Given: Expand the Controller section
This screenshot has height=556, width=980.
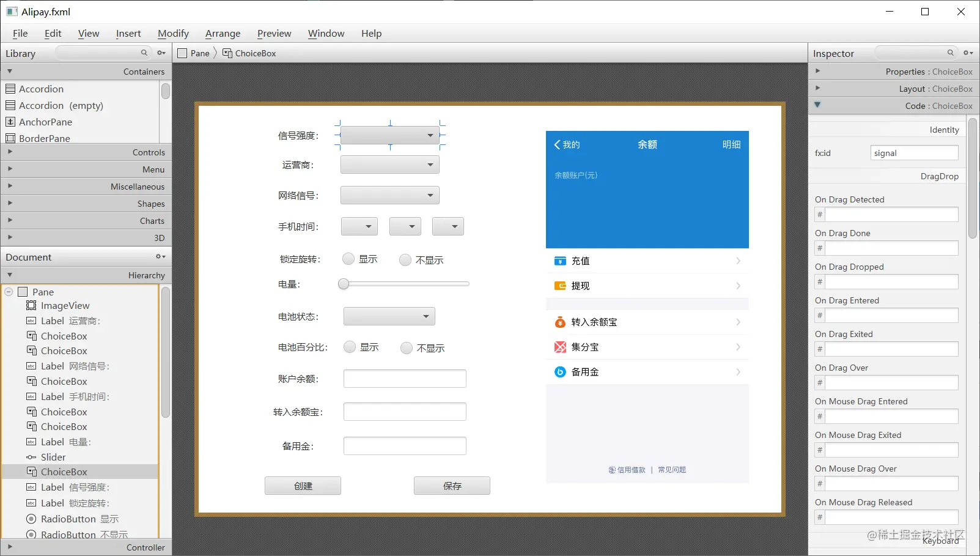Looking at the screenshot, I should tap(86, 547).
